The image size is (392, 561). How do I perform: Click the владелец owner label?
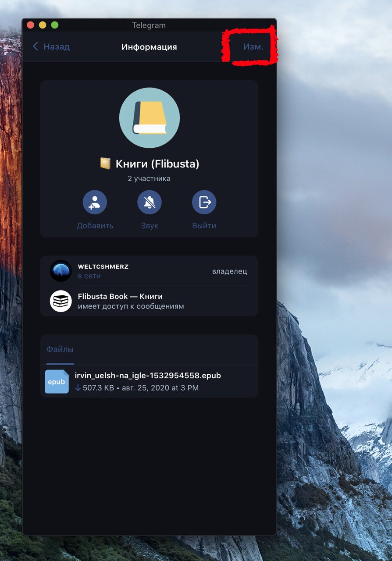(230, 271)
